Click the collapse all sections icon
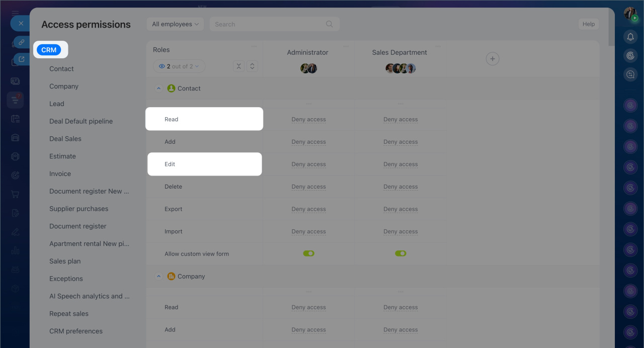 coord(238,66)
